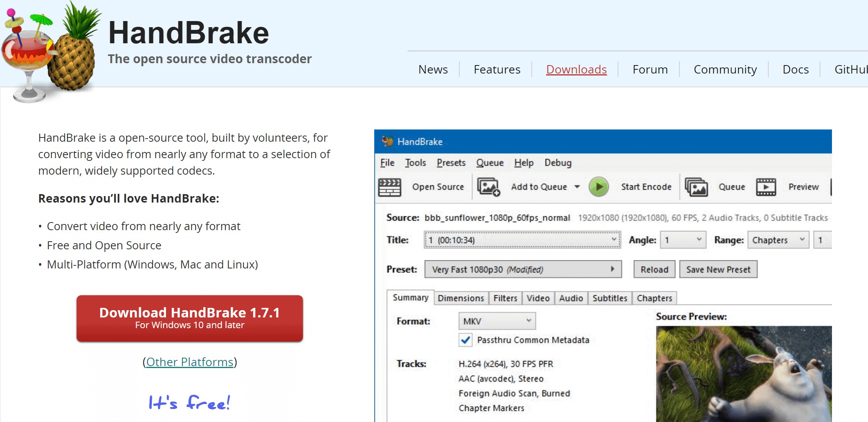The image size is (868, 422).
Task: Click the Source Preview thumbnail image
Action: [x=744, y=374]
